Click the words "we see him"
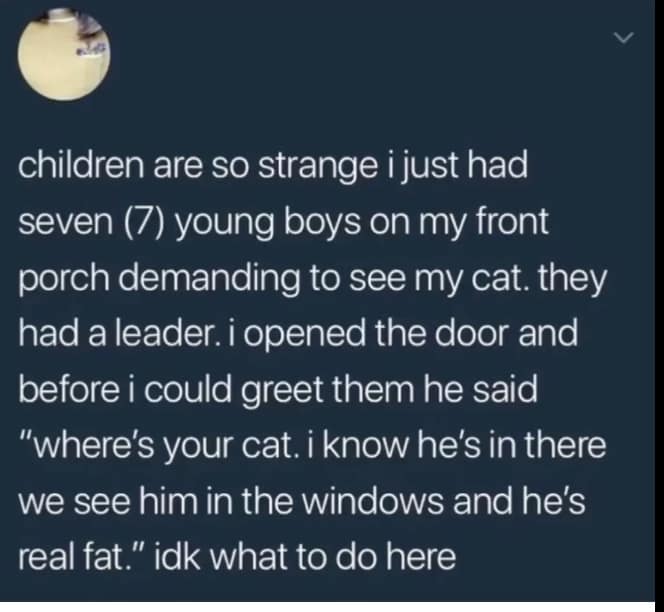The height and width of the screenshot is (612, 664). [x=108, y=501]
